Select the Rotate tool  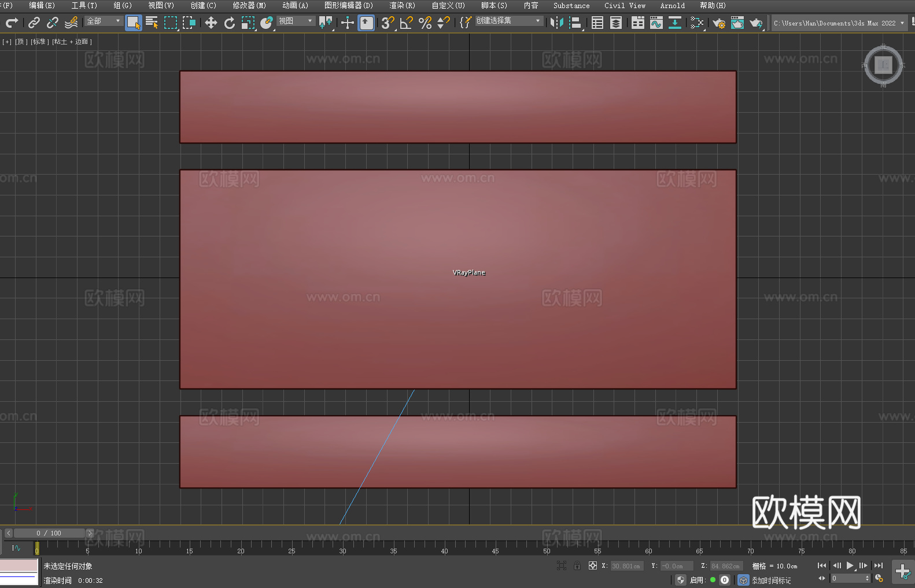click(230, 23)
